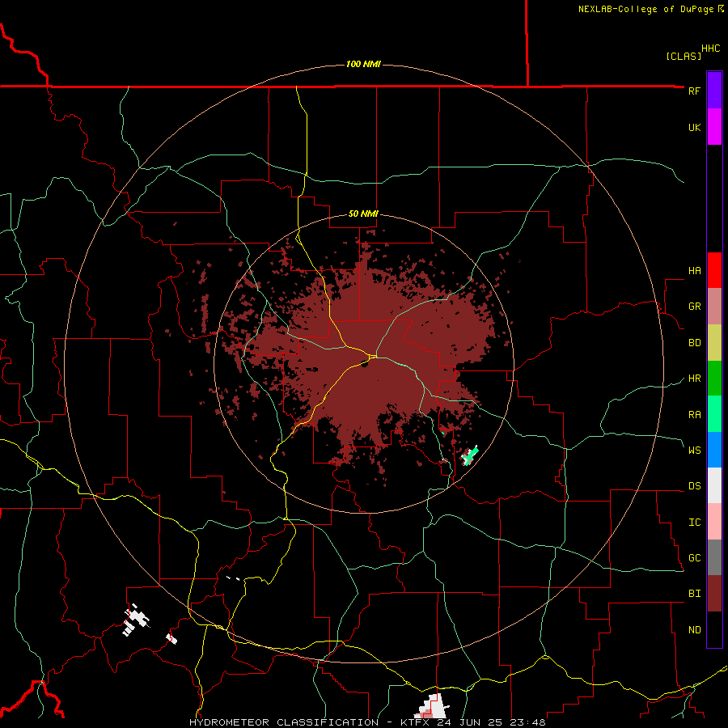Click the 24 JUN 25 date text
This screenshot has width=728, height=728.
pyautogui.click(x=470, y=722)
